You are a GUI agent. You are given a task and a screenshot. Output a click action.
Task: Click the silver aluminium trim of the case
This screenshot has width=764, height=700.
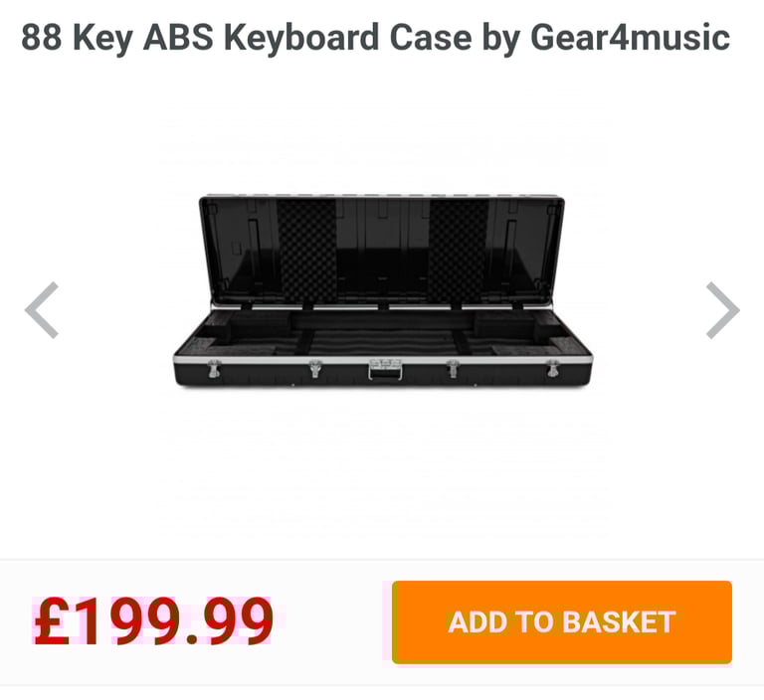pos(383,359)
